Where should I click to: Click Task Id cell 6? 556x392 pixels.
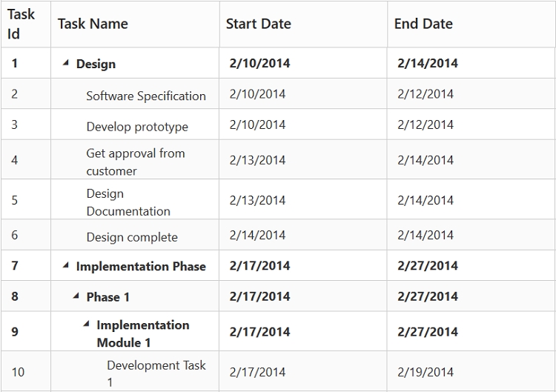15,236
